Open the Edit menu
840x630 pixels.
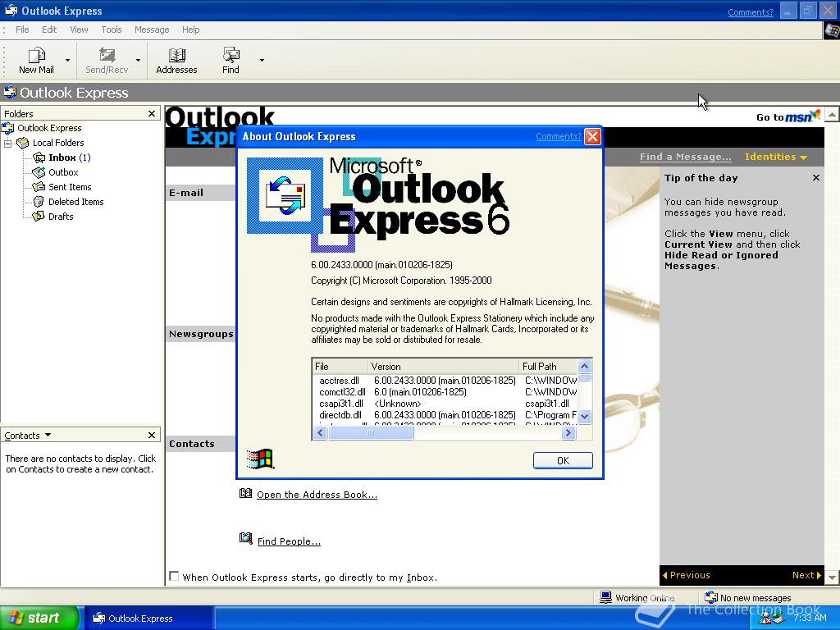tap(49, 30)
